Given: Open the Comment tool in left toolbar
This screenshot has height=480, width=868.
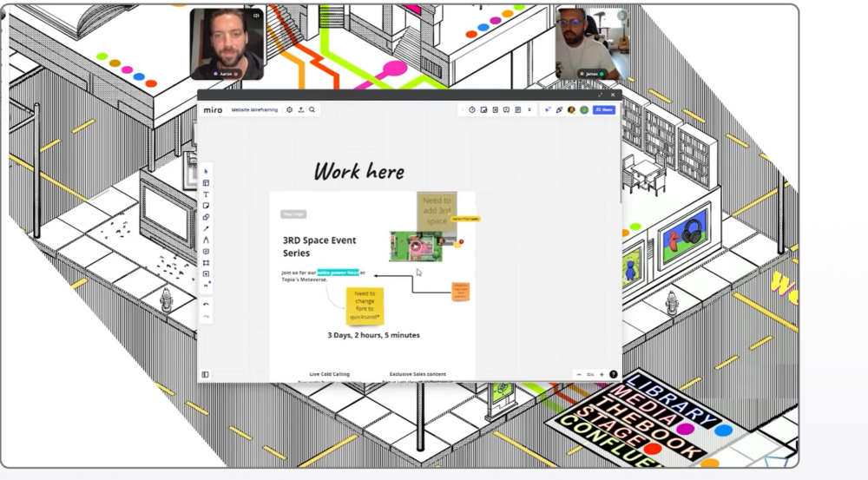Looking at the screenshot, I should (206, 251).
